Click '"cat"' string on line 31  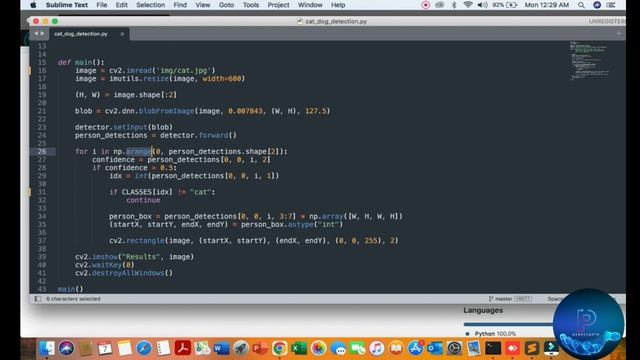200,192
